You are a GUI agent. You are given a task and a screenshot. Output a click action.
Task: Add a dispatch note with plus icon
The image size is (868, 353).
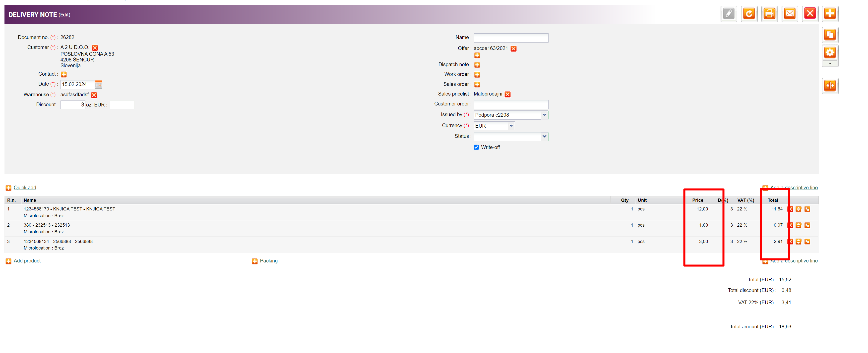(477, 65)
